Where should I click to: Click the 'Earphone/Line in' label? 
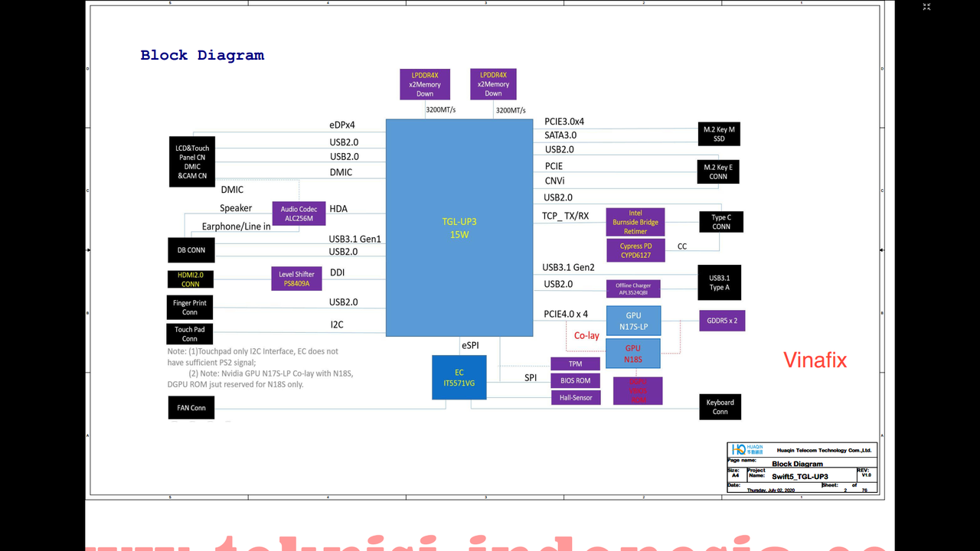(236, 227)
